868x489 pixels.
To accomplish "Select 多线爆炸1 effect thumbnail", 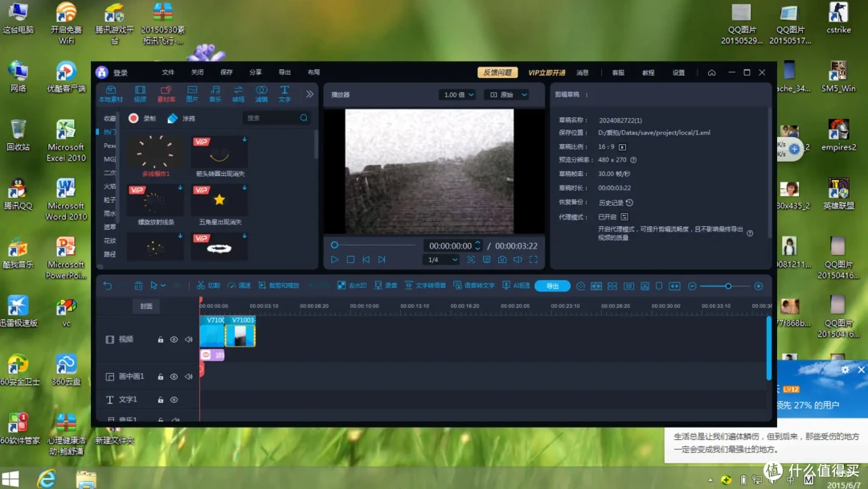I will coord(156,152).
